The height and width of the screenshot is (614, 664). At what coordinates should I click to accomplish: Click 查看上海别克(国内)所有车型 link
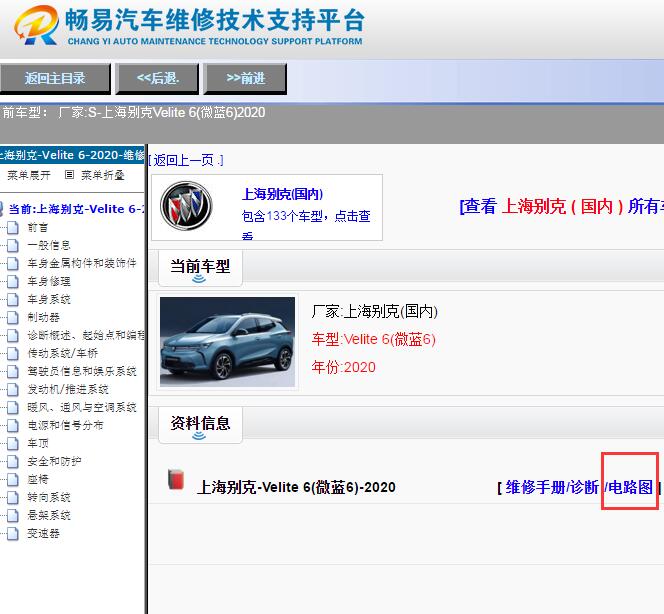[x=562, y=207]
